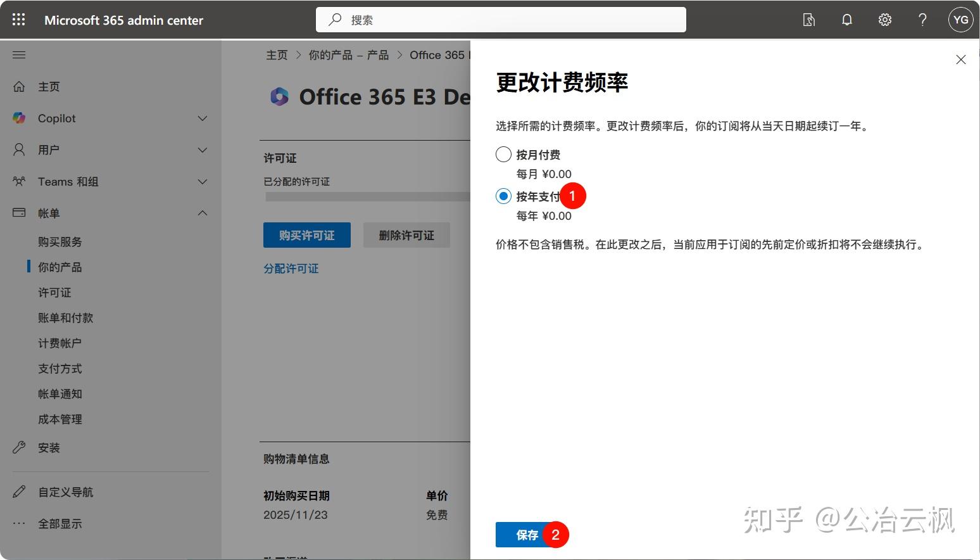Screen dimensions: 980x560
Task: Select the 按年支付 radio button
Action: coord(503,196)
